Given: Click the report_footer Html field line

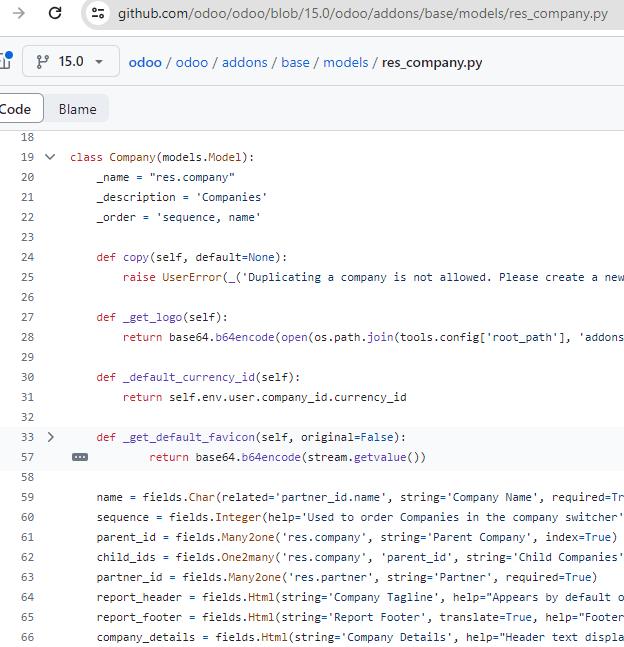Looking at the screenshot, I should tap(360, 617).
